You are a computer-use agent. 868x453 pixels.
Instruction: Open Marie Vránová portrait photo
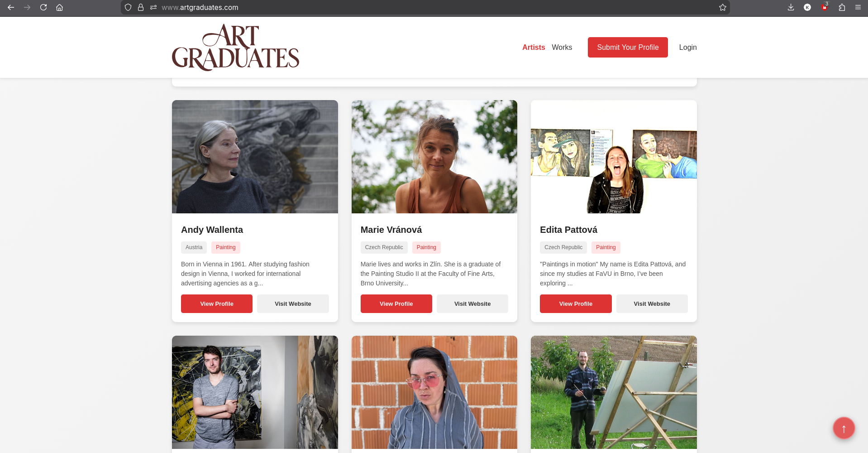434,157
